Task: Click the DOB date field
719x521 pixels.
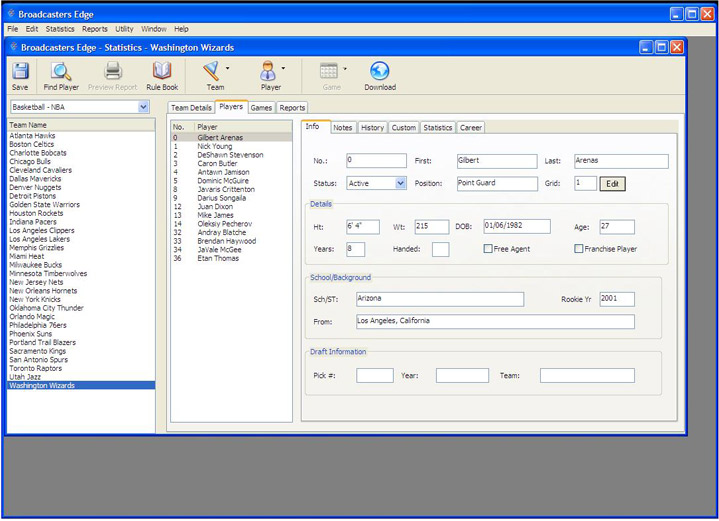Action: coord(517,226)
